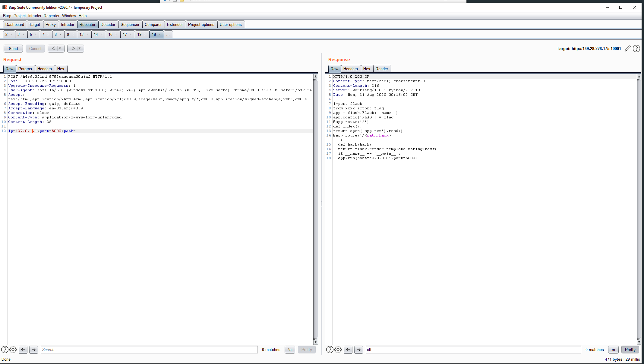Click the request pane vertical scrollbar

pos(315,208)
